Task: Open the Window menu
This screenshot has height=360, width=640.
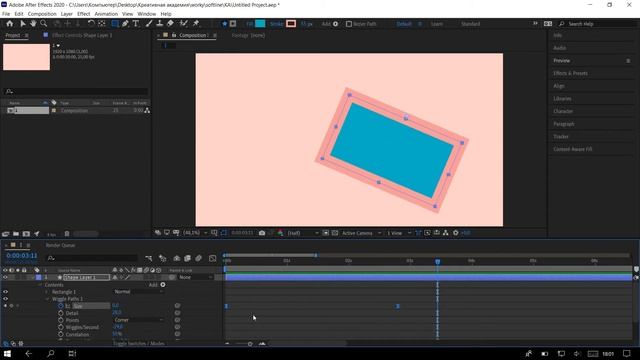Action: coord(147,14)
